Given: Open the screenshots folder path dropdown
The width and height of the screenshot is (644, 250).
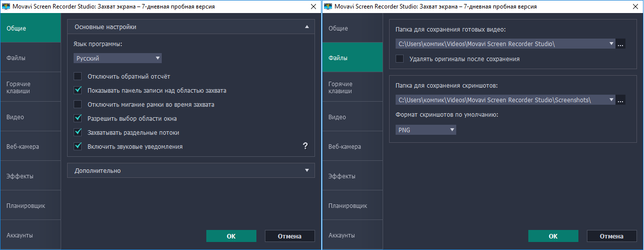Looking at the screenshot, I should (611, 100).
